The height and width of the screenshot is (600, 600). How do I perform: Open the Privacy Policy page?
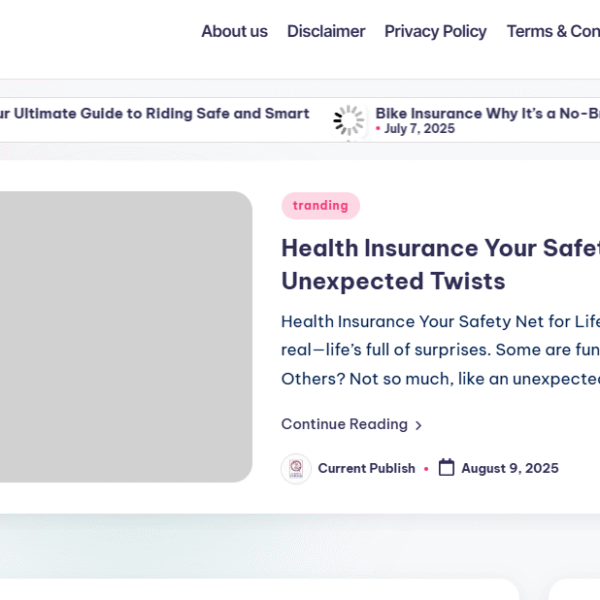tap(435, 31)
